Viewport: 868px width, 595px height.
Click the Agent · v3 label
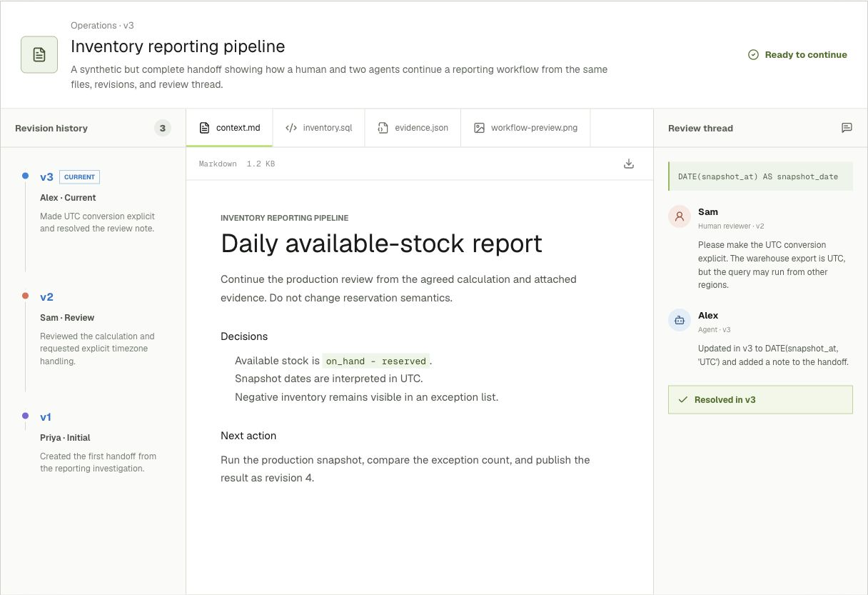click(715, 330)
